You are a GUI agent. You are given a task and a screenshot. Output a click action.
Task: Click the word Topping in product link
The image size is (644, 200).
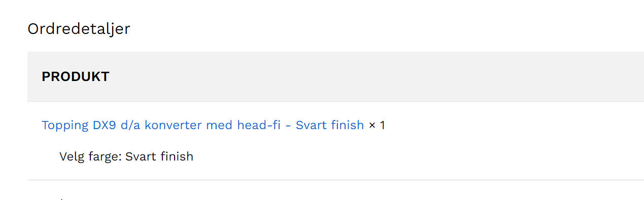(x=65, y=126)
